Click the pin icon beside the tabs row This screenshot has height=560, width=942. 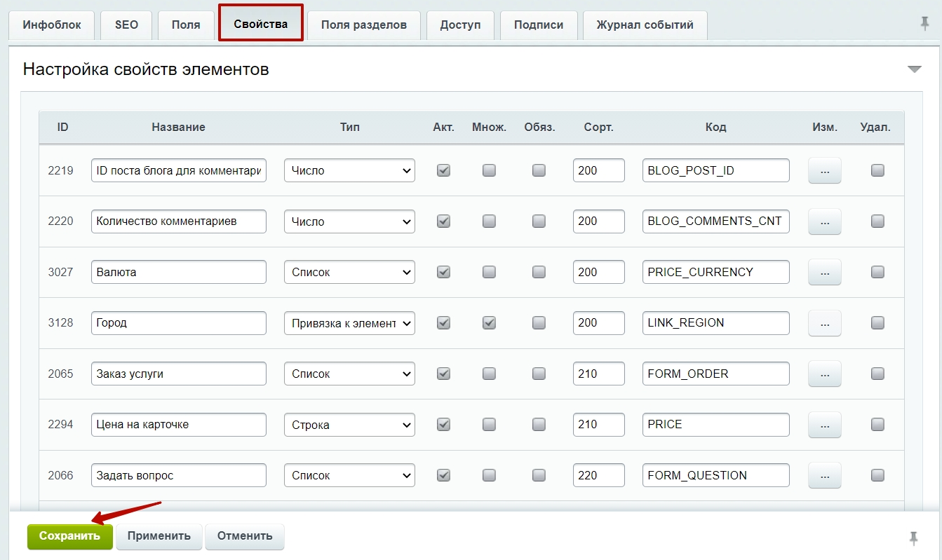point(924,23)
